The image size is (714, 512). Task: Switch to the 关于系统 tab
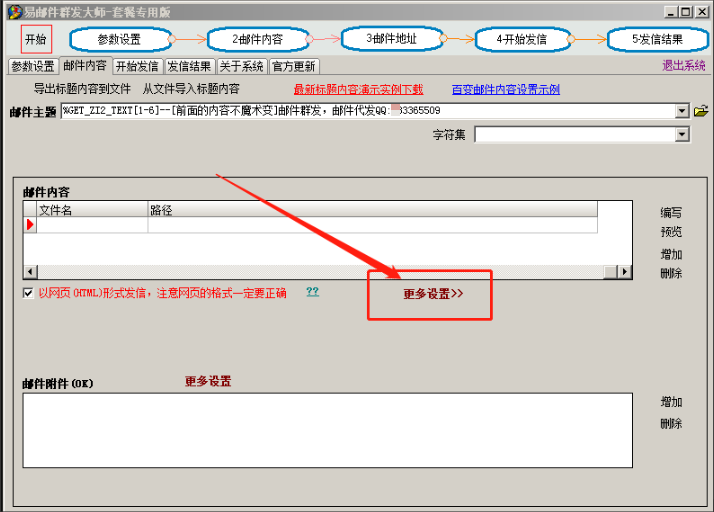(x=242, y=67)
